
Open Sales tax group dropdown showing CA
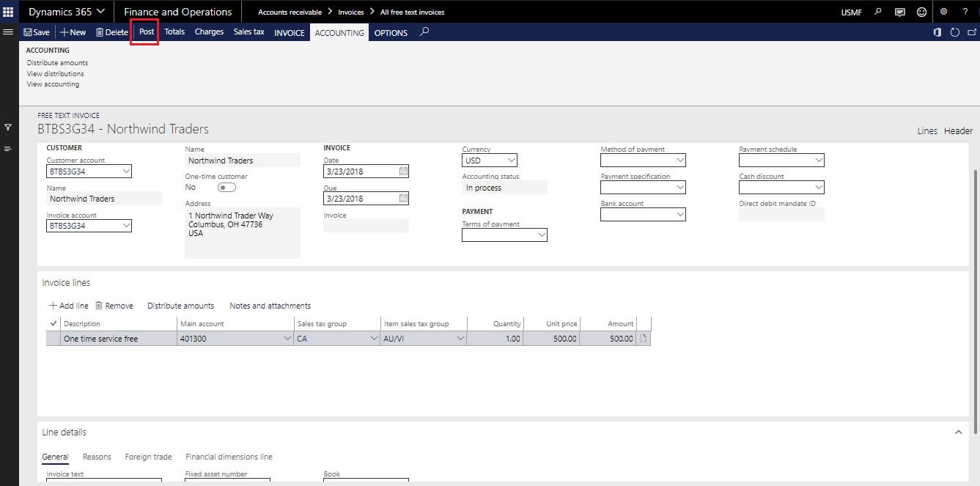click(x=374, y=339)
